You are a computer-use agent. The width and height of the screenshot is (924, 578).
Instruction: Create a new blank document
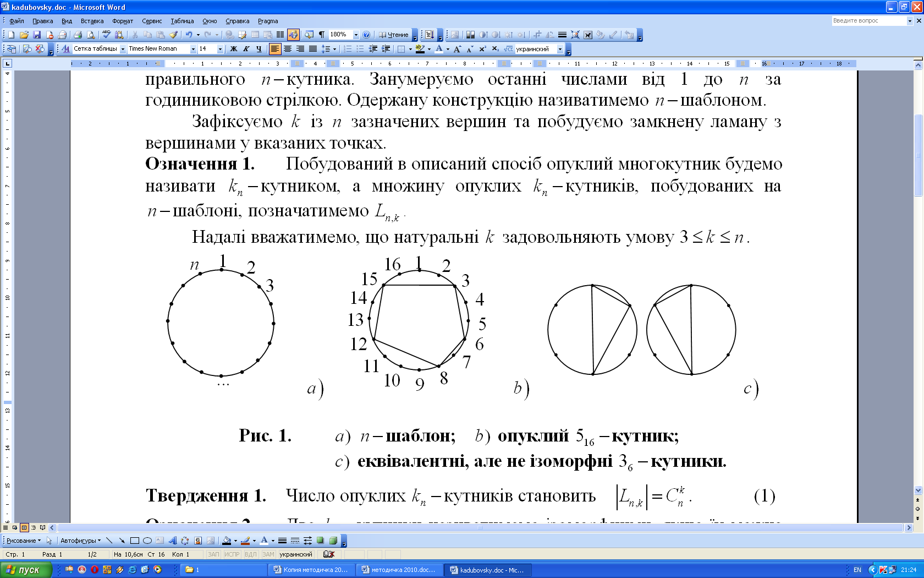coord(11,35)
